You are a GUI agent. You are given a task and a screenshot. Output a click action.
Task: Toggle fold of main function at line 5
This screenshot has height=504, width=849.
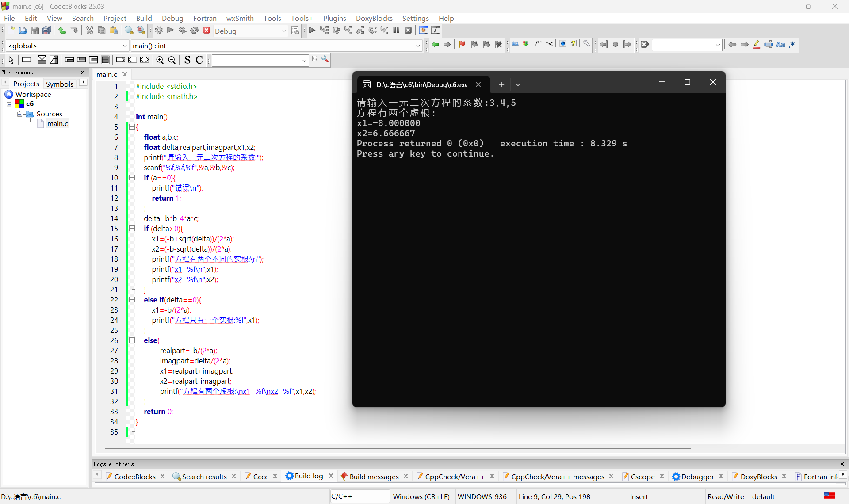[x=132, y=127]
